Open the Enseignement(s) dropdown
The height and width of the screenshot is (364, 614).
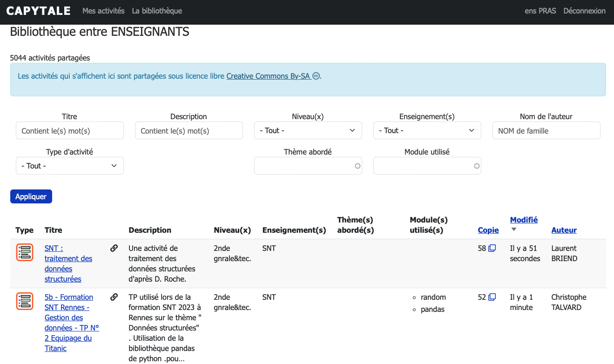coord(427,131)
